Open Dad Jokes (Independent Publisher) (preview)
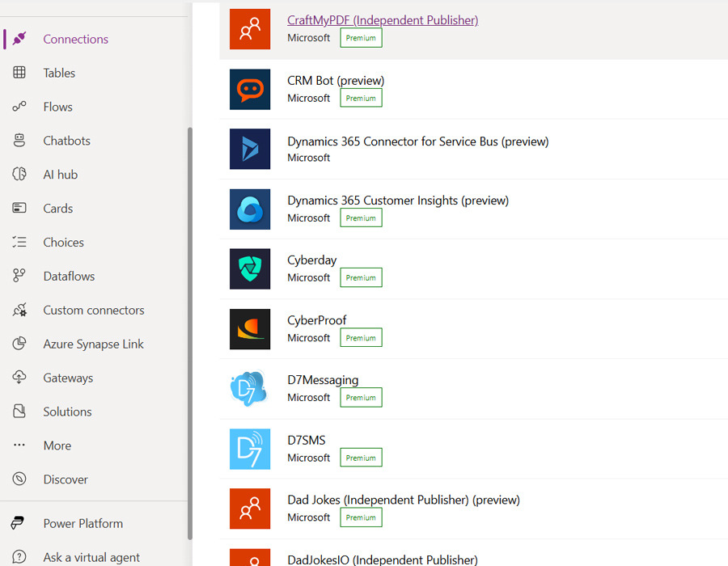The image size is (728, 566). click(x=404, y=500)
